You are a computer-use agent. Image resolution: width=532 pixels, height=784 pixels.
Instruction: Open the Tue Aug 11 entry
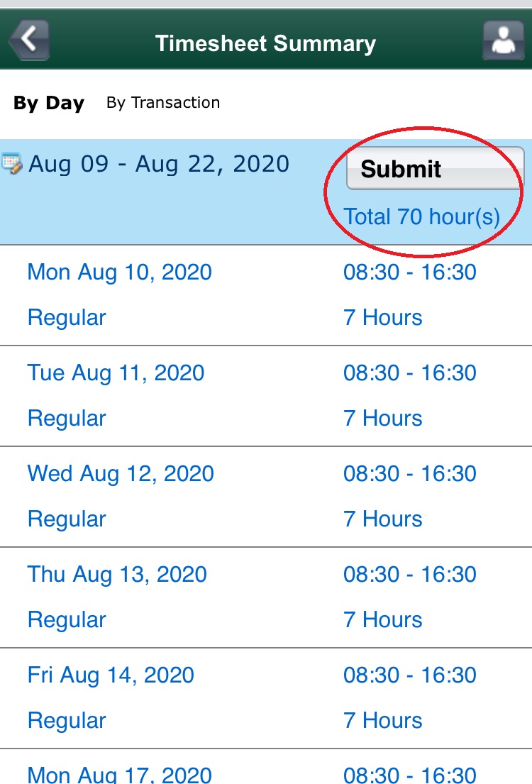pos(116,372)
